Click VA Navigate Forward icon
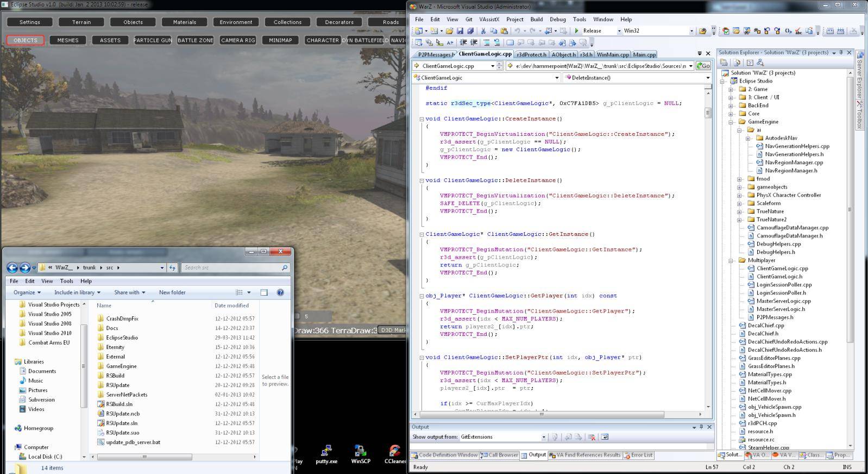The image size is (868, 474). 777,31
